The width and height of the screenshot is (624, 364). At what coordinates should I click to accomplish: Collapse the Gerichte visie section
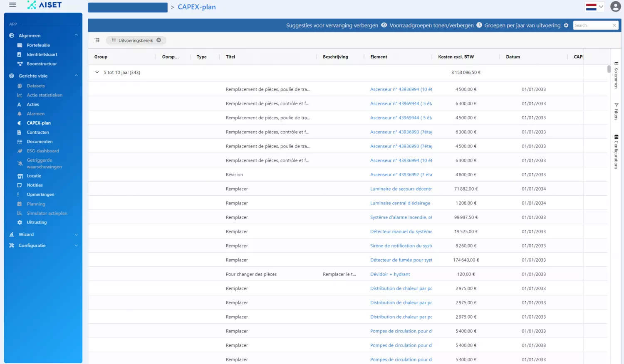coord(76,76)
